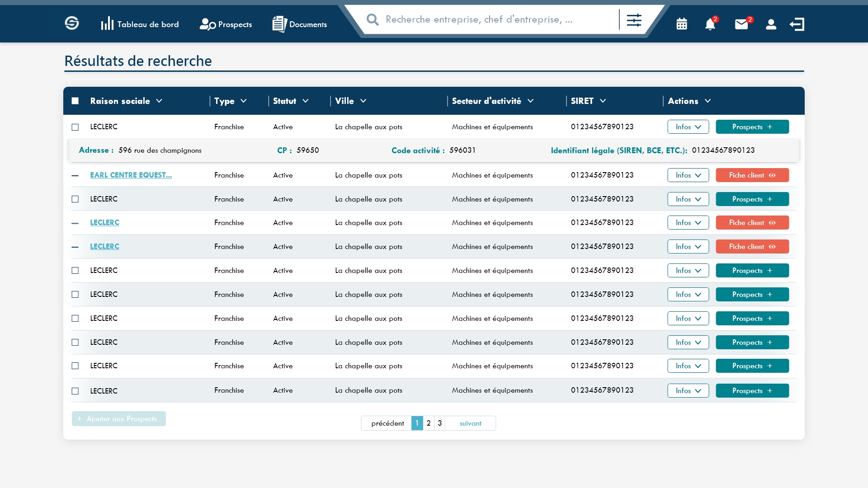Click the Code activité value 596031
This screenshot has height=488, width=868.
(462, 150)
